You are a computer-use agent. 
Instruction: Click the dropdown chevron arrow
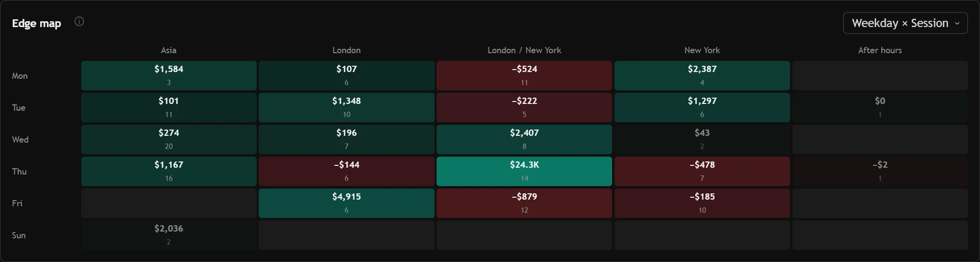(957, 24)
